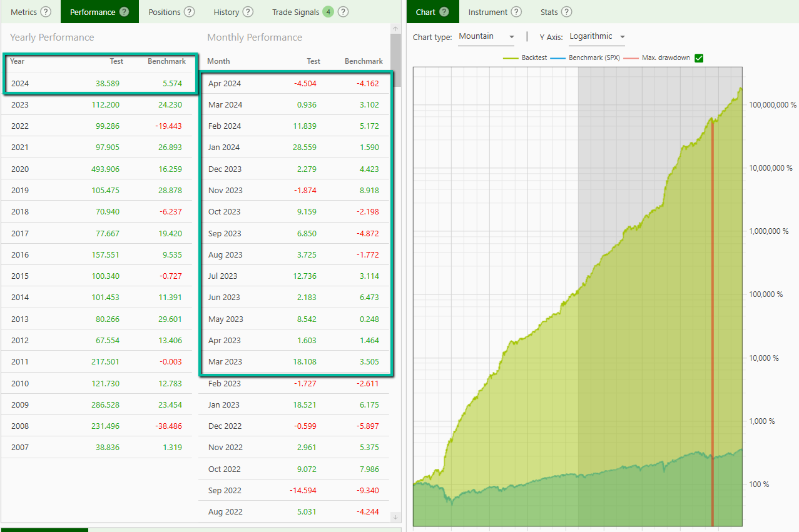Image resolution: width=799 pixels, height=532 pixels.
Task: Open the Stats tab
Action: click(549, 12)
